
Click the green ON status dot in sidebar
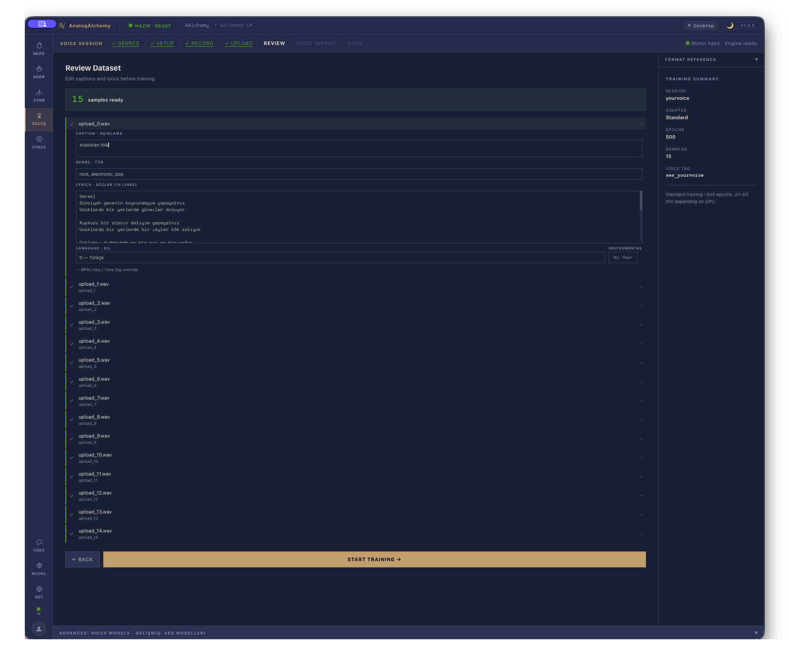tap(38, 609)
